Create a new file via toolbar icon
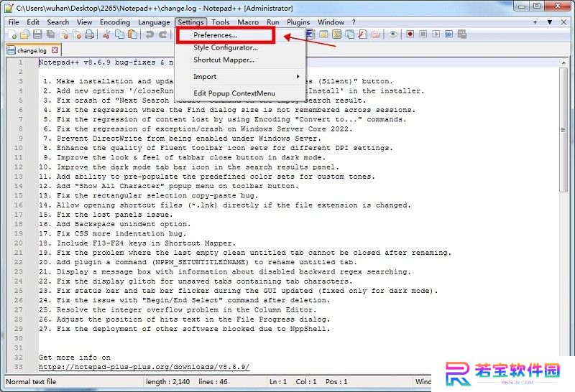 [x=12, y=34]
